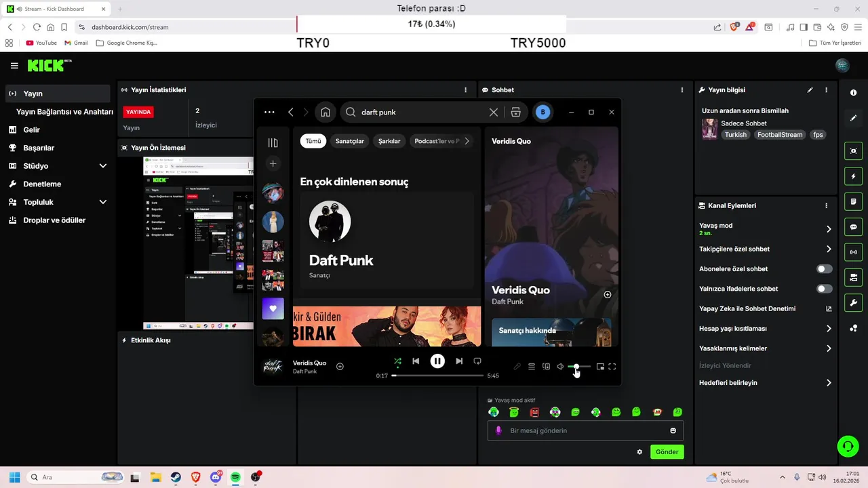The height and width of the screenshot is (488, 868).
Task: Open Kanal Eylemleri options menu
Action: coord(826,205)
